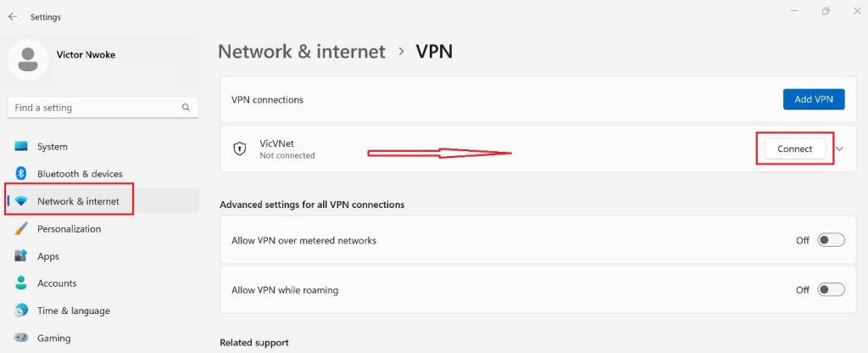Image resolution: width=868 pixels, height=353 pixels.
Task: Click the Network & internet Wi-Fi icon
Action: click(x=21, y=201)
